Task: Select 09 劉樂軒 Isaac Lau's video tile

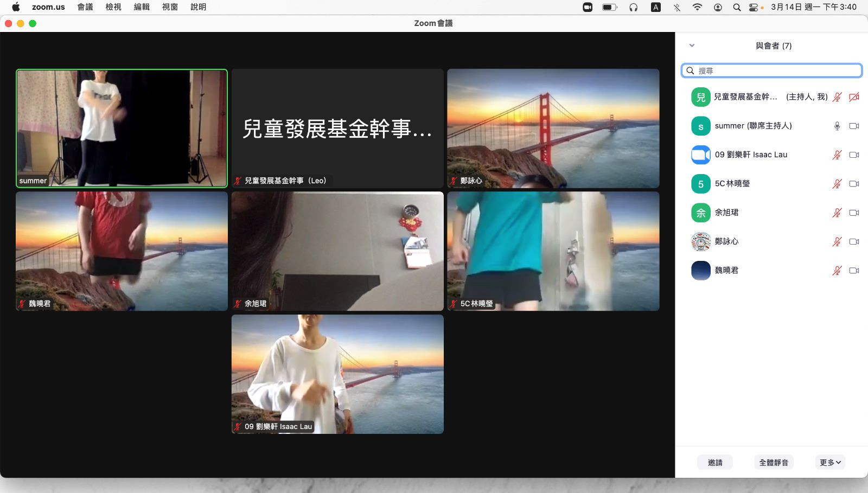Action: [x=337, y=374]
